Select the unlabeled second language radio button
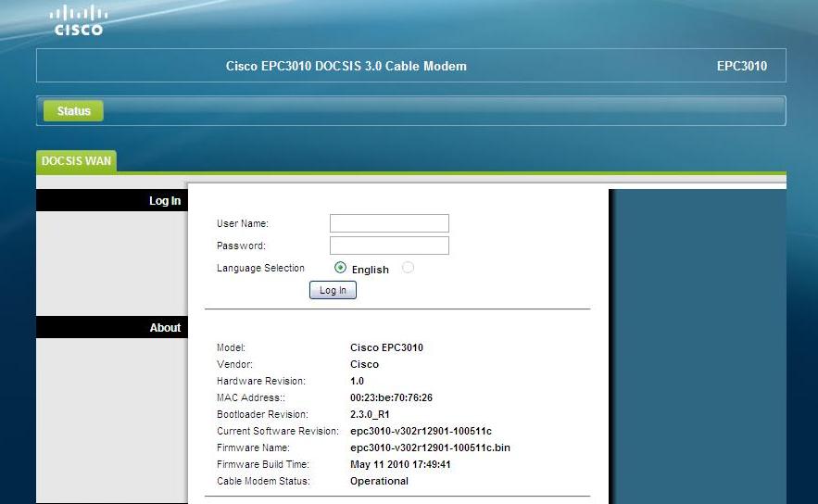 tap(408, 268)
